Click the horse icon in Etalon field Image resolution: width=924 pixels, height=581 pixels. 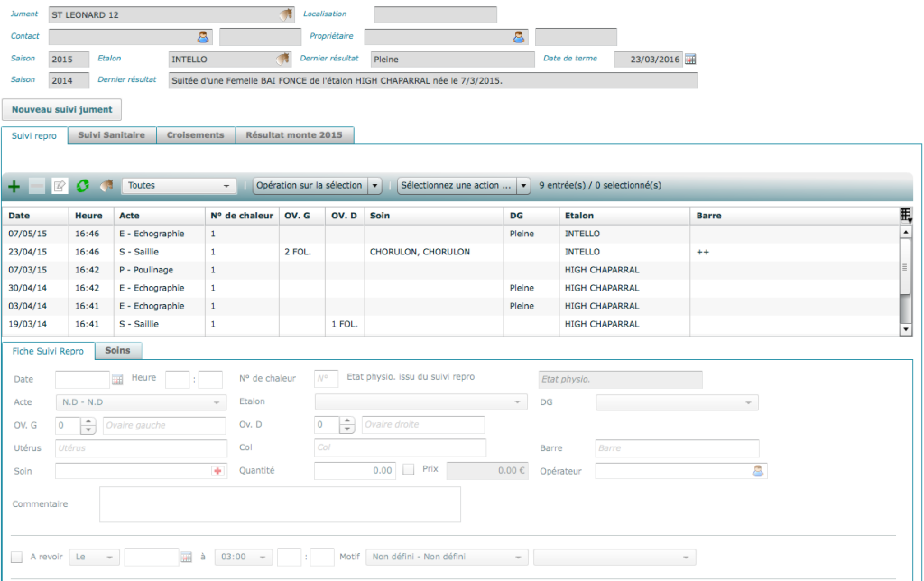point(282,59)
